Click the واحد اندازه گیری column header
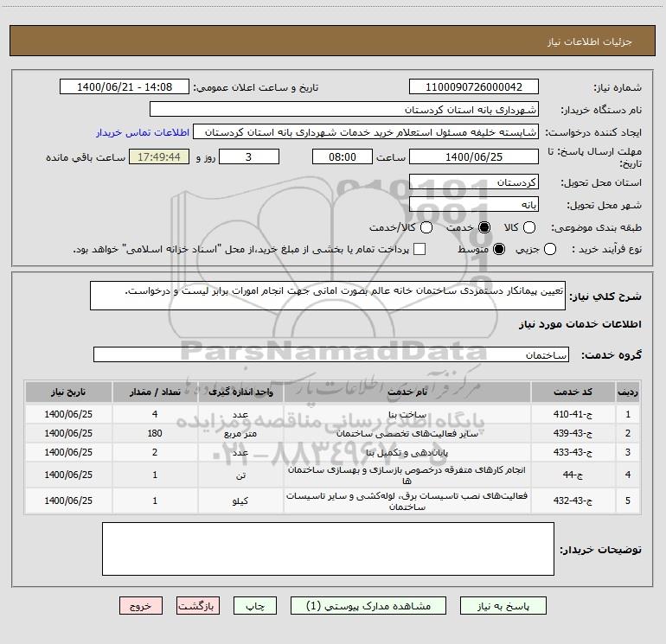Screen dimensions: 666x644 point(240,392)
